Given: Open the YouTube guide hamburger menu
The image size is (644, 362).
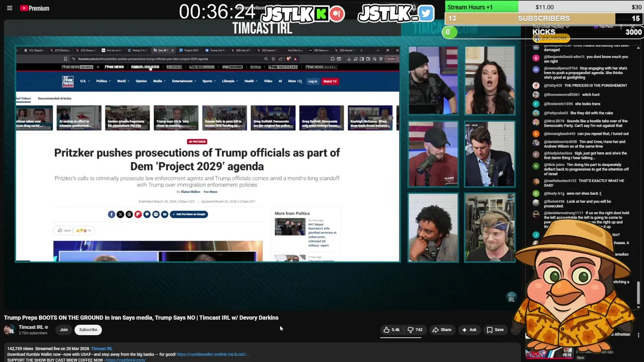Looking at the screenshot, I should click(x=10, y=8).
